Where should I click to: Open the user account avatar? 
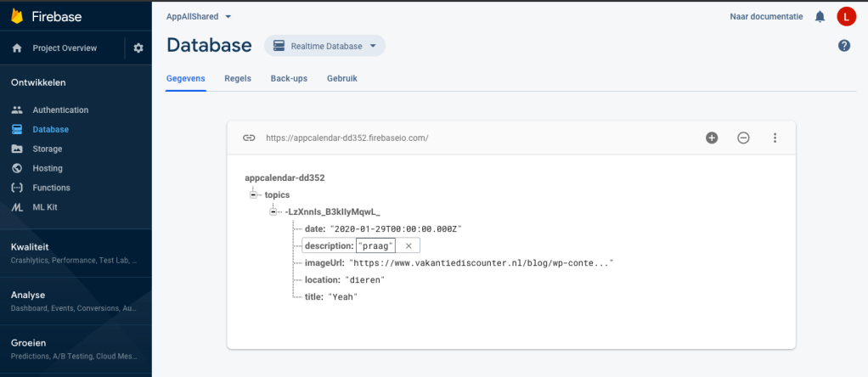(x=846, y=16)
